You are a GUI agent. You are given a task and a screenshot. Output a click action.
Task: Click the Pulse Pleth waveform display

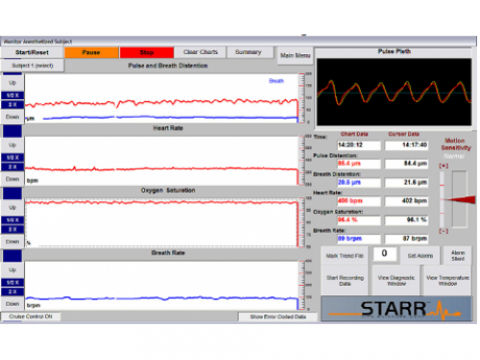point(394,92)
